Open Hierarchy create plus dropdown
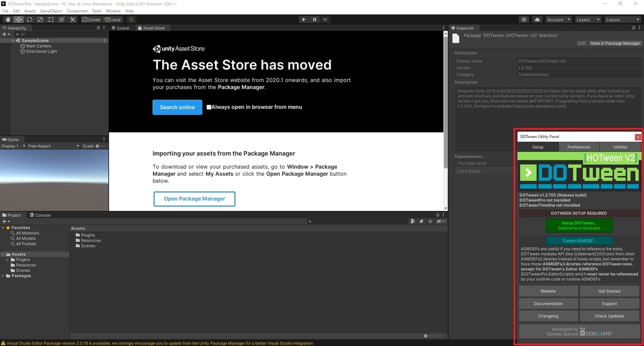 coord(6,34)
